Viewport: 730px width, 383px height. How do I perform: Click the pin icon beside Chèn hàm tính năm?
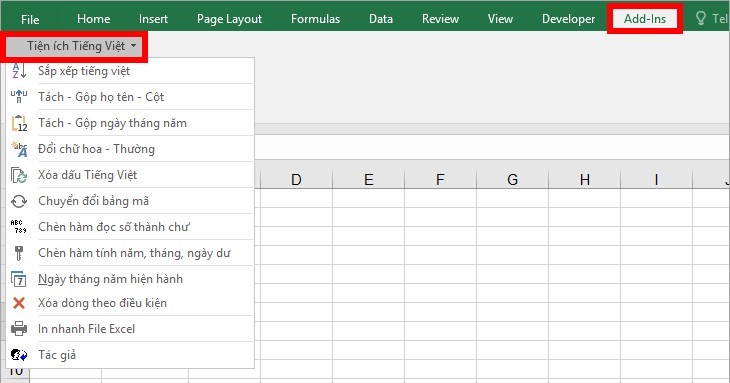click(19, 253)
